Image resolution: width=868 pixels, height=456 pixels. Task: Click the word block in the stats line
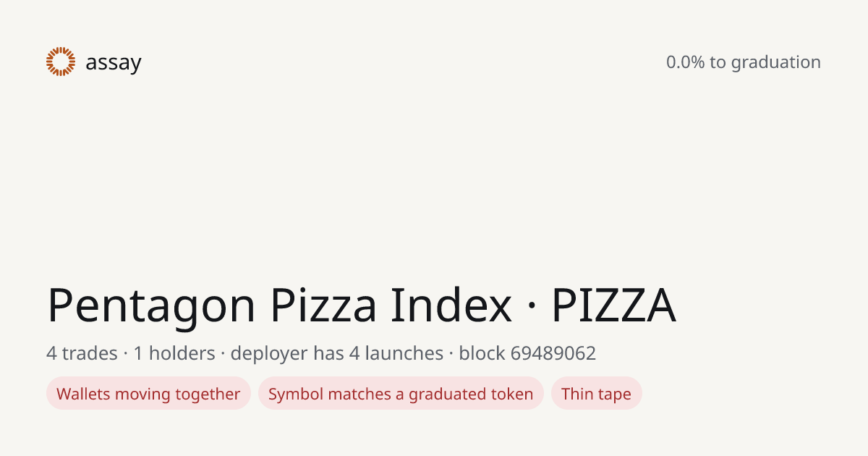(x=482, y=353)
